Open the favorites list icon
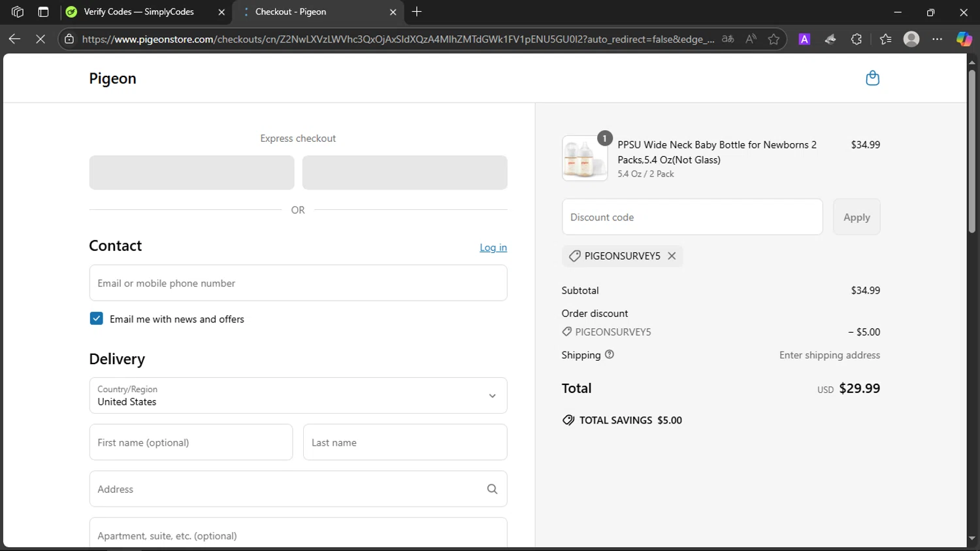Screen dimensions: 980x551 click(x=885, y=39)
